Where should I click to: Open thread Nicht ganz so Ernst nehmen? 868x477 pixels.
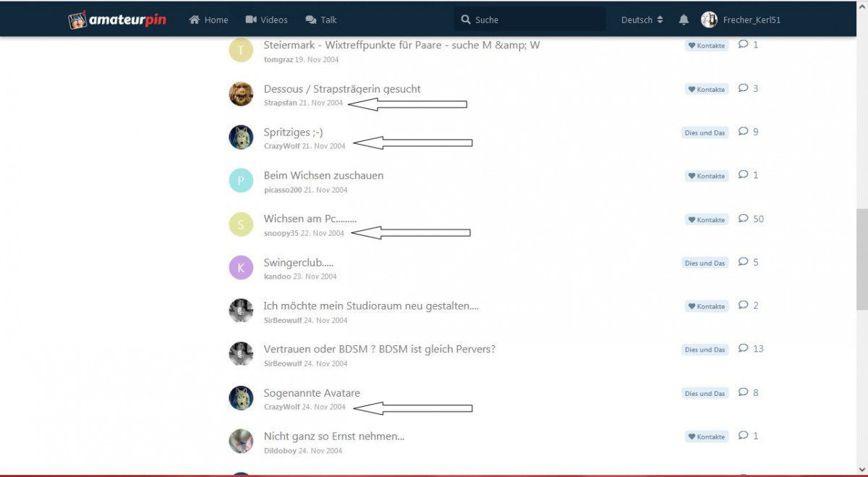[333, 436]
